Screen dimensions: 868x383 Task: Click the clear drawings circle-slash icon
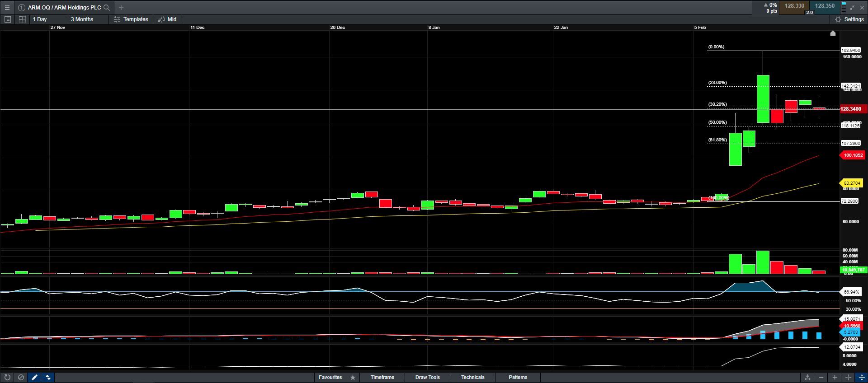coord(21,377)
